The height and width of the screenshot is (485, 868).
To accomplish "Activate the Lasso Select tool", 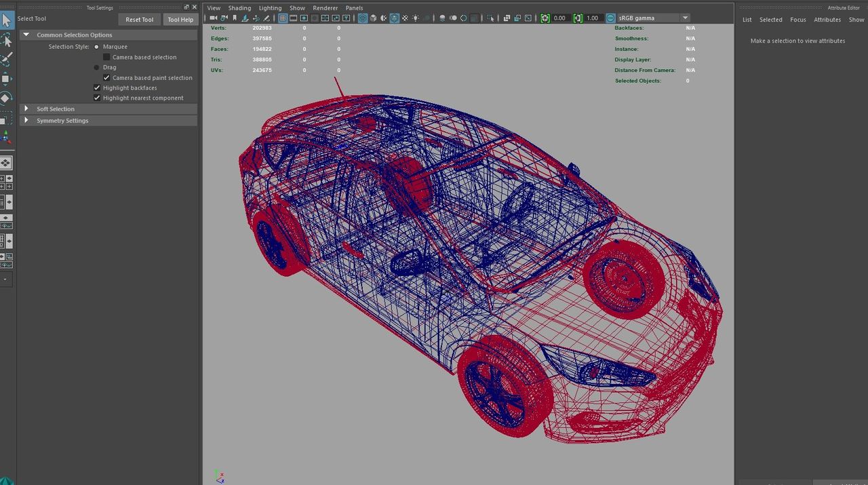I will click(x=6, y=39).
